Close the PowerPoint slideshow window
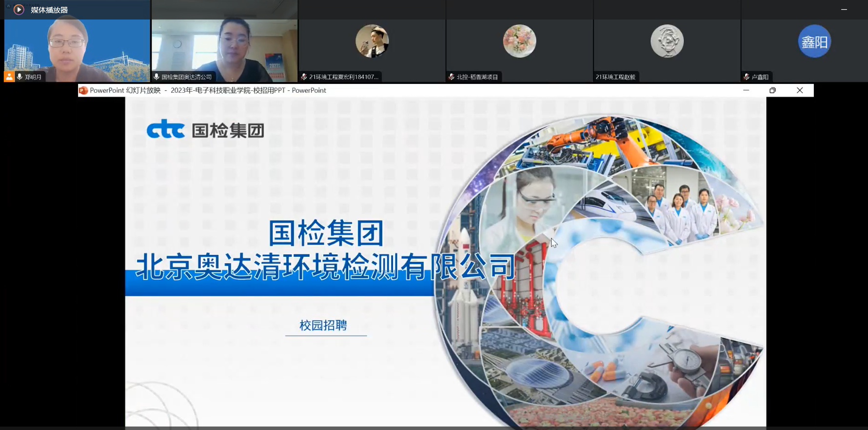This screenshot has width=868, height=430. [x=800, y=90]
